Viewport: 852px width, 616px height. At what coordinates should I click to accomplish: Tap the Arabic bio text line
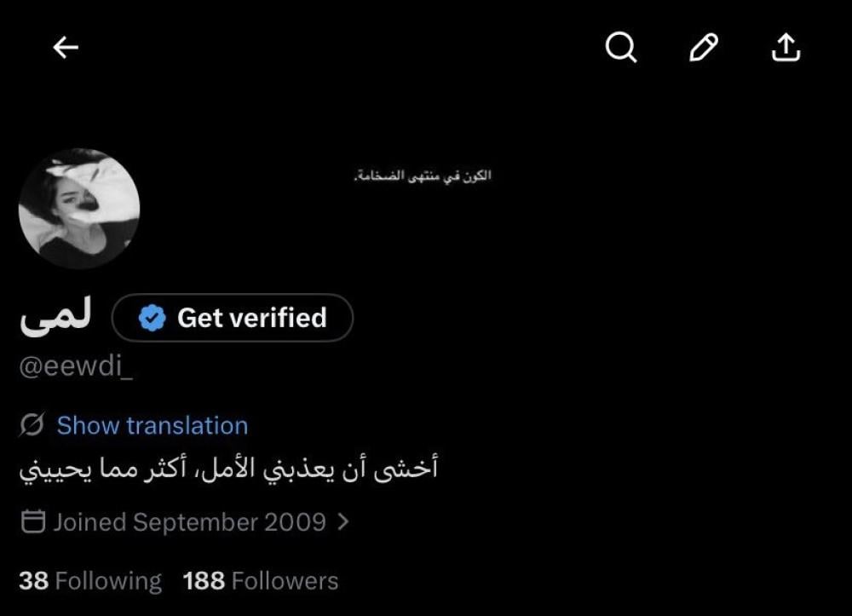[x=228, y=469]
